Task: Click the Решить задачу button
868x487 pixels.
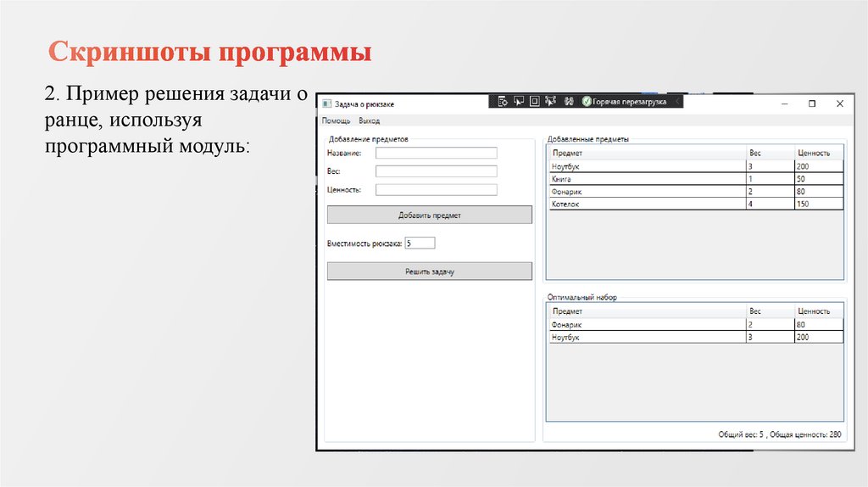Action: 430,271
